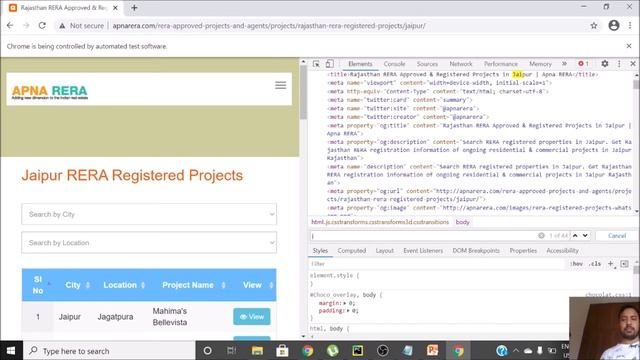Select the Properties pane tab

click(523, 251)
